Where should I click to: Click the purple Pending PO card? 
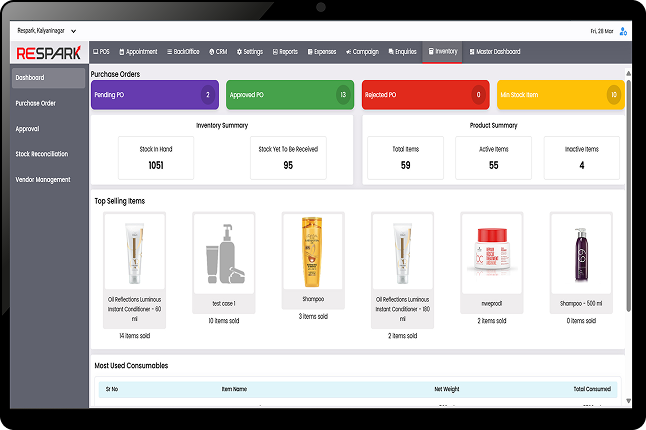[x=155, y=95]
